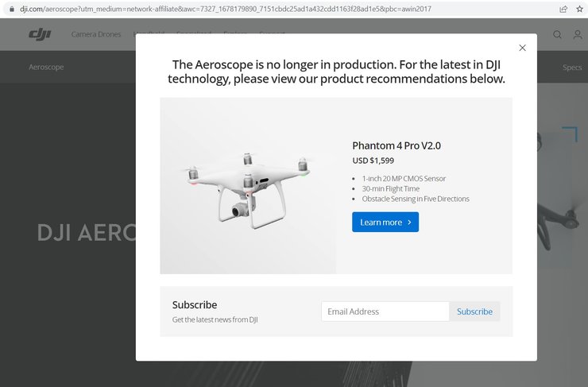
Task: Click the Learn more button
Action: tap(385, 223)
